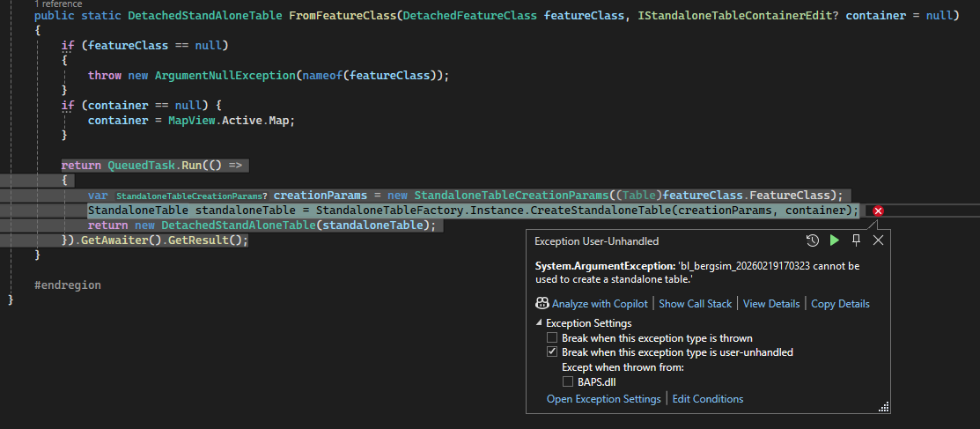Click the exception history icon in popup
Screen dimensions: 980x429
pos(813,240)
